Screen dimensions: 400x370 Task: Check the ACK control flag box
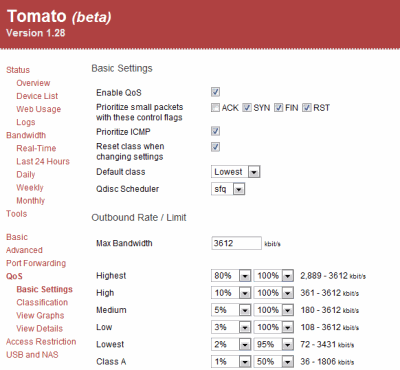tap(215, 108)
